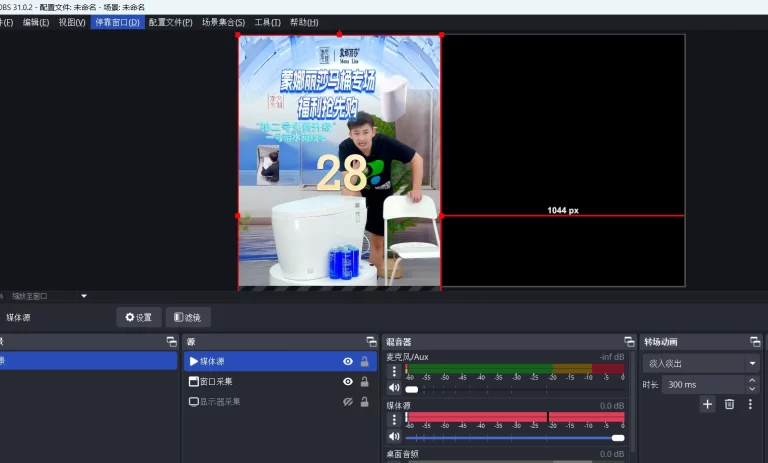Mute the 麦克风/Aux speaker icon

click(x=393, y=388)
